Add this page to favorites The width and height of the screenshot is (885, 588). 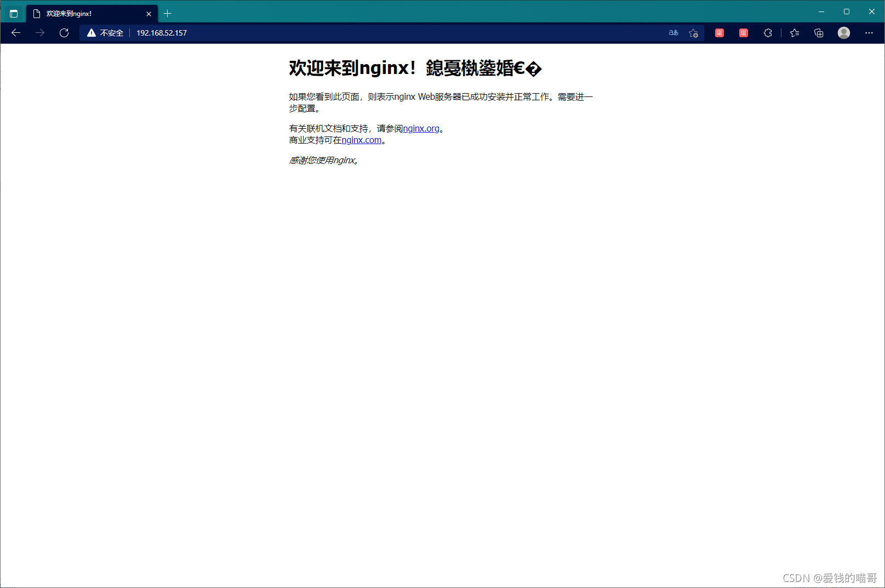pos(693,33)
